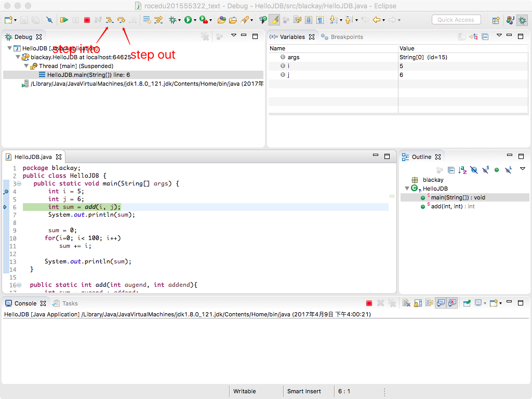Viewport: 532px width, 399px height.
Task: Click the Run Last Tool external tools icon
Action: pyautogui.click(x=203, y=20)
